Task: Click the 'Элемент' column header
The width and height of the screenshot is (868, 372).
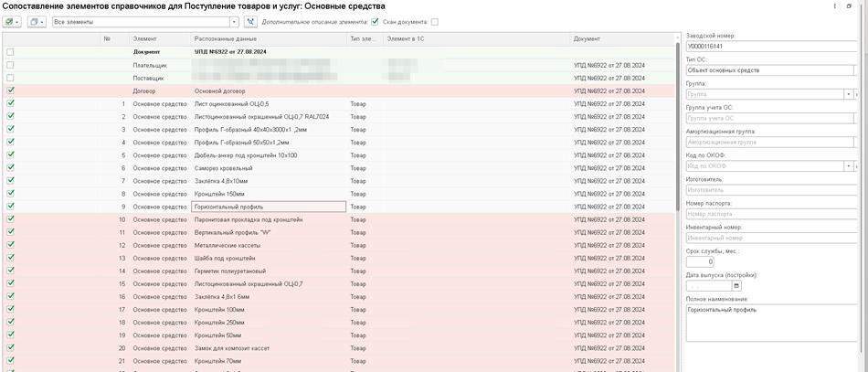Action: [x=160, y=38]
